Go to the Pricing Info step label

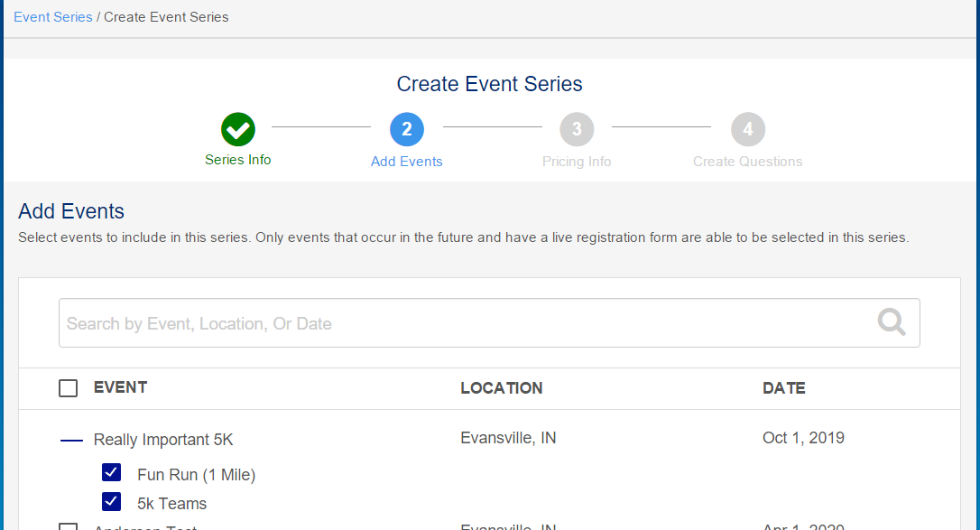click(577, 162)
